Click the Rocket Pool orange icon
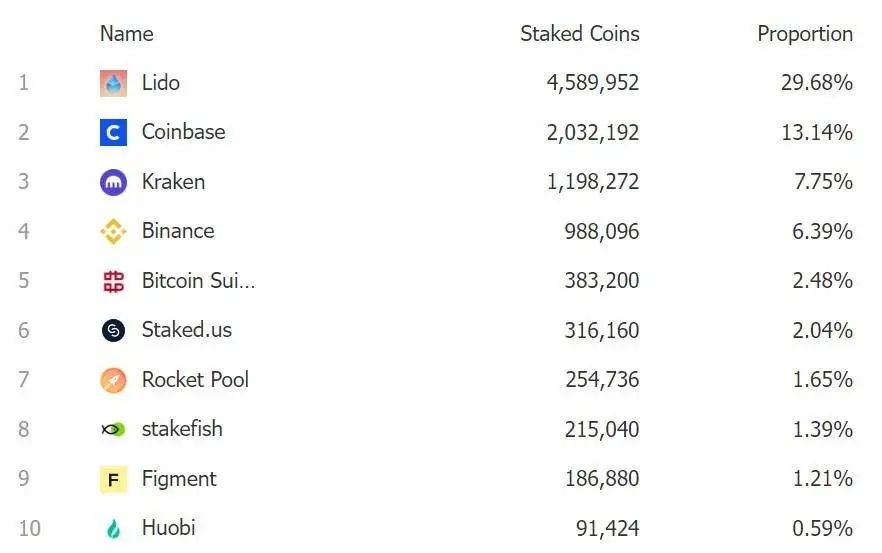The width and height of the screenshot is (882, 553). pos(114,380)
